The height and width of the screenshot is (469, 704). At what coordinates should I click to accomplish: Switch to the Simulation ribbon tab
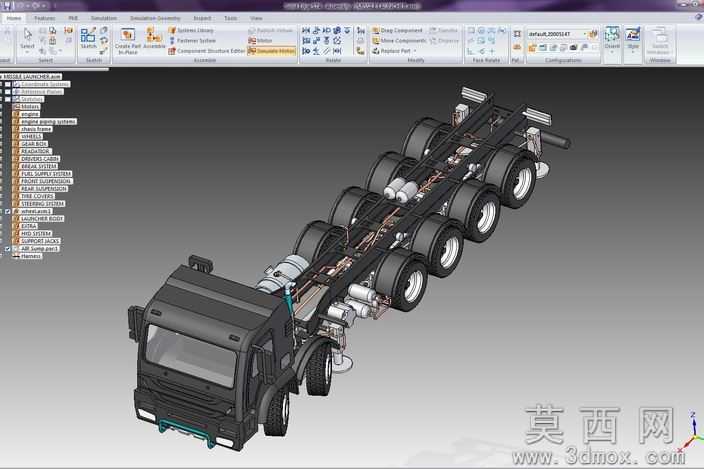pyautogui.click(x=104, y=18)
